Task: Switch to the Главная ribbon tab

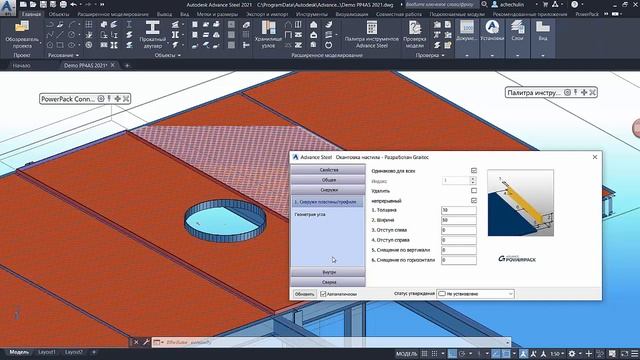Action: coord(31,14)
